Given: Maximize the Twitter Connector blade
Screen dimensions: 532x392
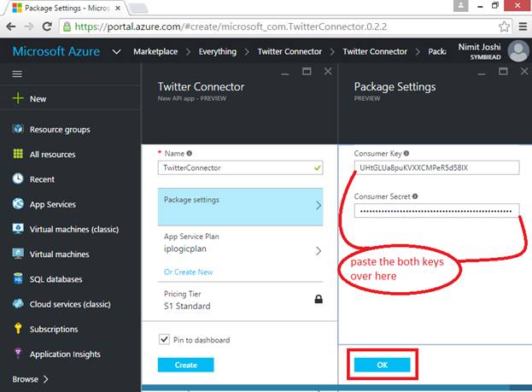Looking at the screenshot, I should pos(307,71).
